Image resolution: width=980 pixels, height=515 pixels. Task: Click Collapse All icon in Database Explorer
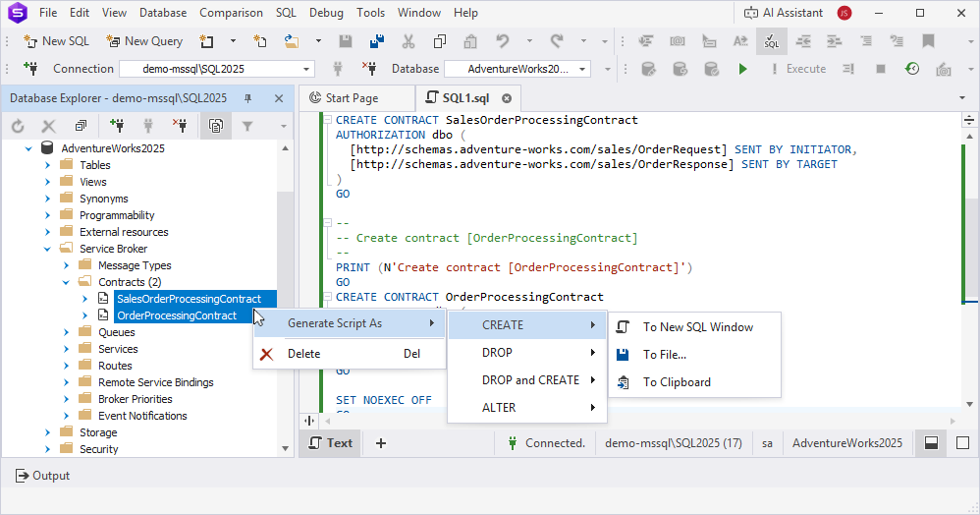[81, 127]
